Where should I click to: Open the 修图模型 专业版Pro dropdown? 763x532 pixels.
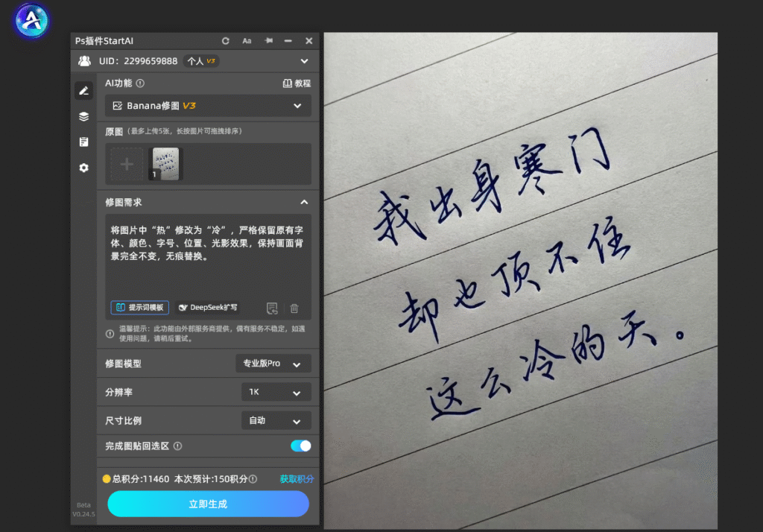(273, 364)
